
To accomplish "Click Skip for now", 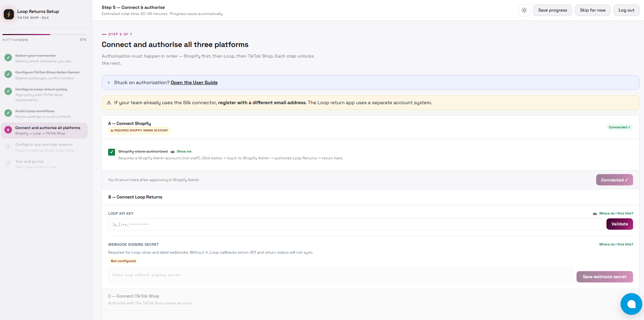I will coord(593,10).
